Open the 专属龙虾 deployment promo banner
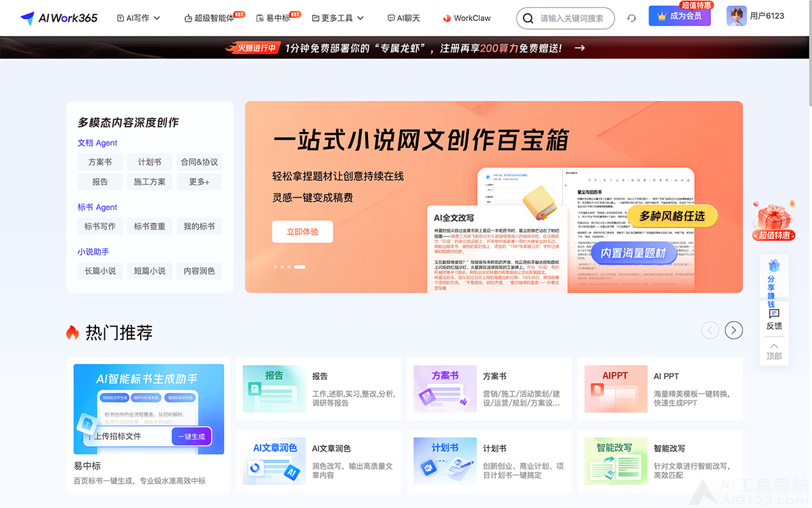 point(406,48)
